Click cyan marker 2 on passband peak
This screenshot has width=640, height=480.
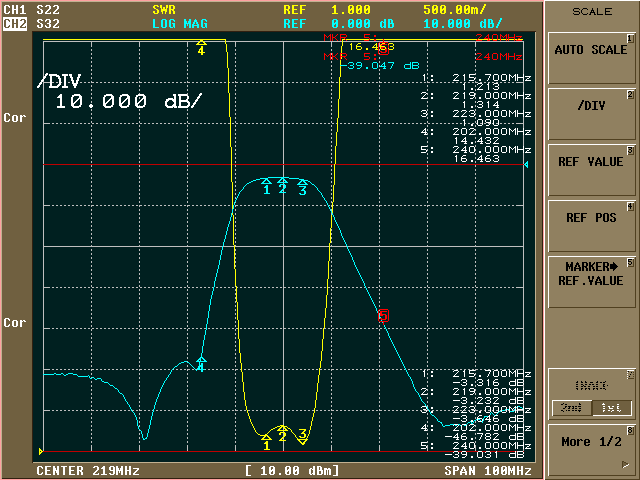tap(283, 187)
